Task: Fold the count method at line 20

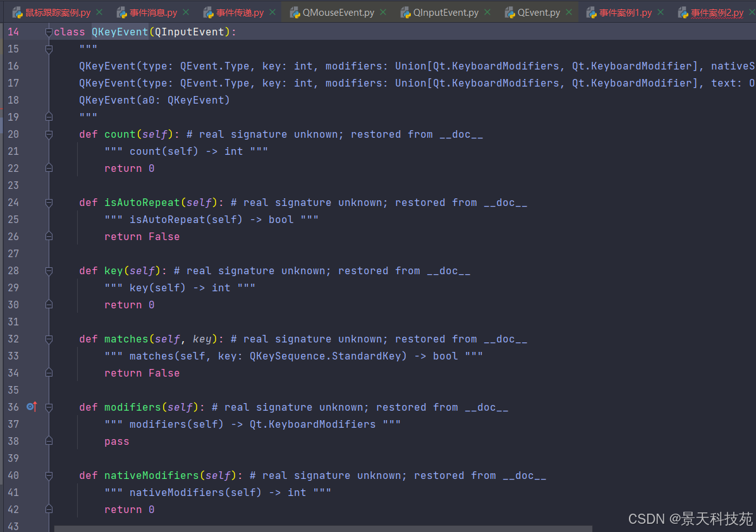Action: (x=49, y=135)
